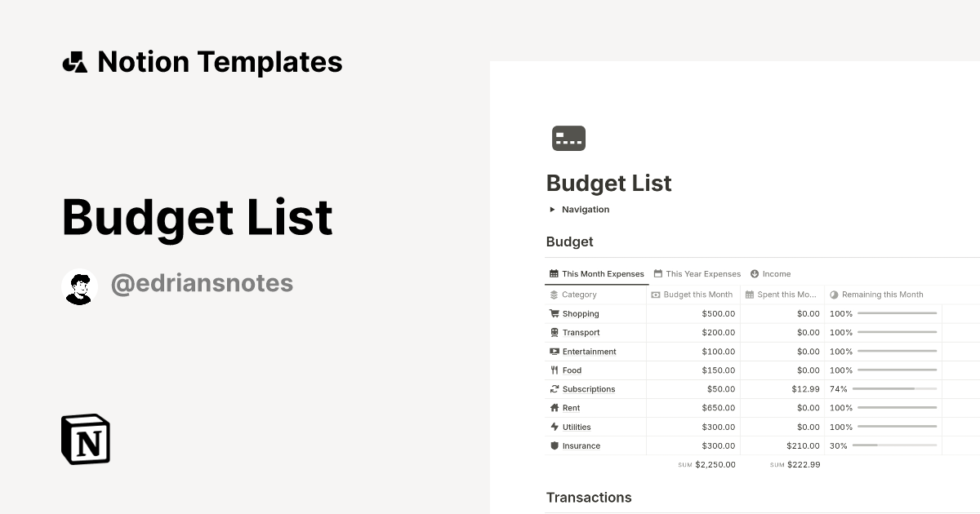Click the shield icon next to Insurance

[554, 445]
